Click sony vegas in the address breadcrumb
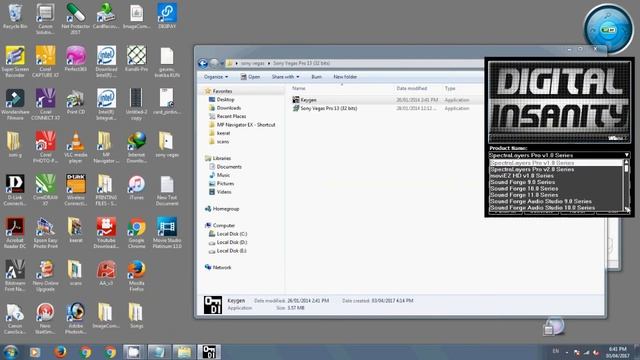 [x=252, y=63]
